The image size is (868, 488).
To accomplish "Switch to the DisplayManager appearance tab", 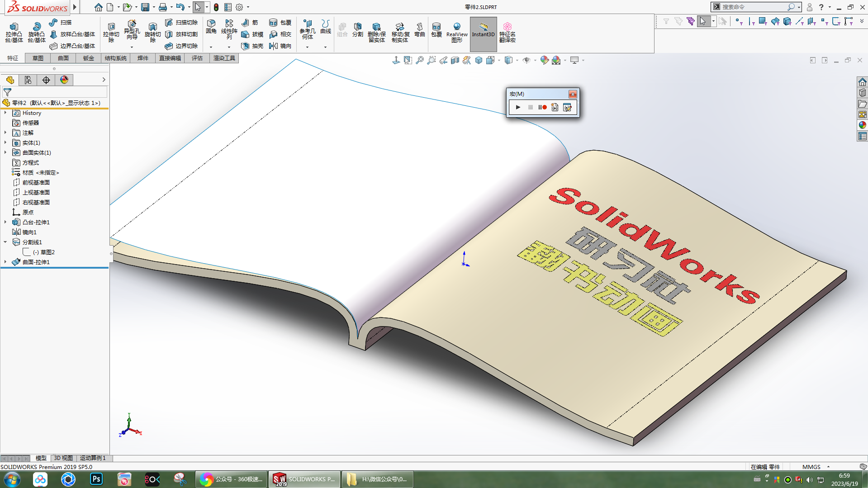I will [64, 80].
